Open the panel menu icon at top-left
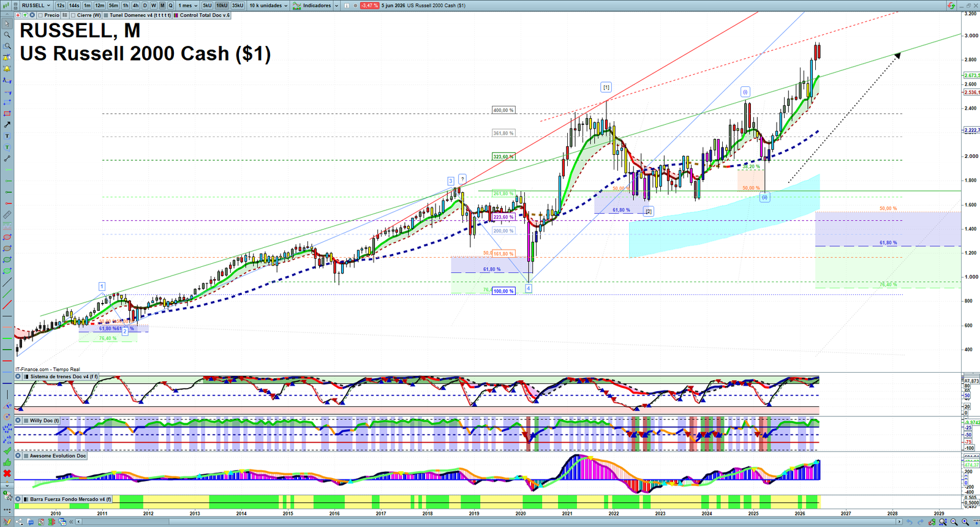Screen dimensions: 980x527 pos(15,6)
